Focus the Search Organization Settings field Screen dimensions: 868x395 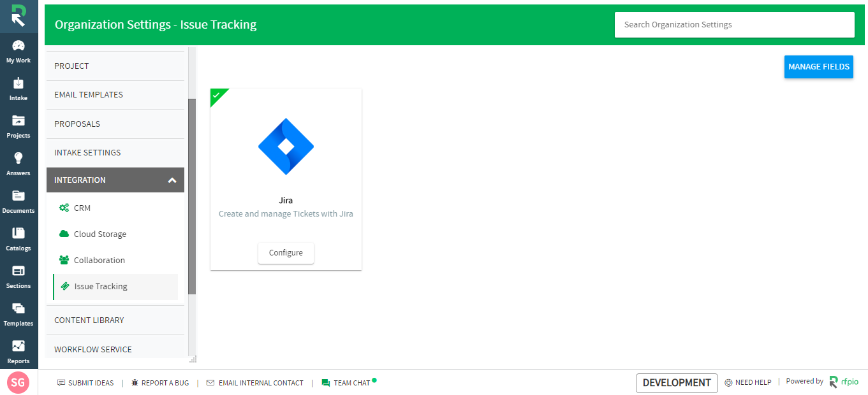coord(735,25)
